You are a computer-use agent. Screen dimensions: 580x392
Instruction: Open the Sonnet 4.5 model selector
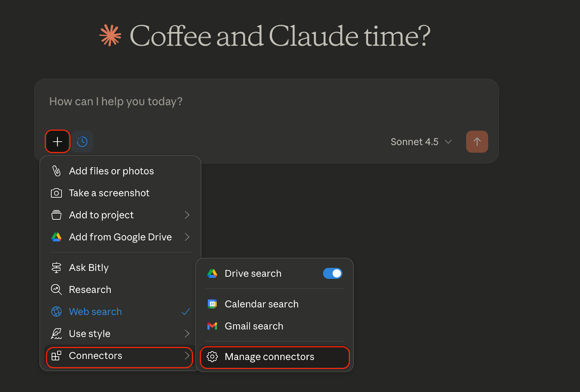(x=421, y=142)
